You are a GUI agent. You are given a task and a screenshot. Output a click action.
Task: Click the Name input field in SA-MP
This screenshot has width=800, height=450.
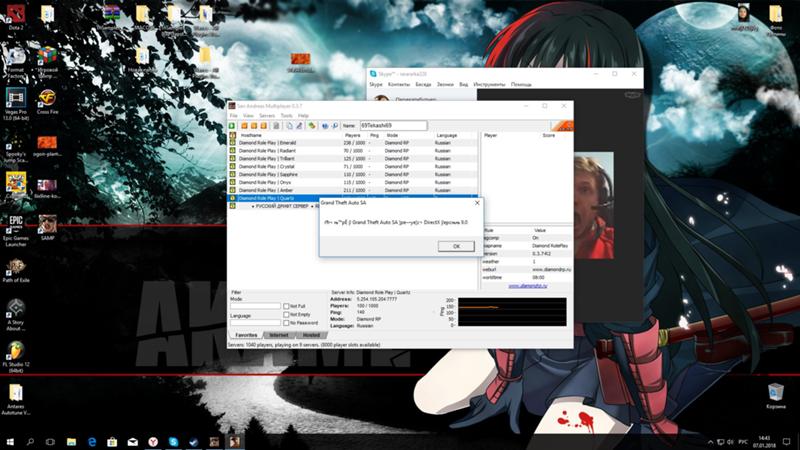click(393, 126)
